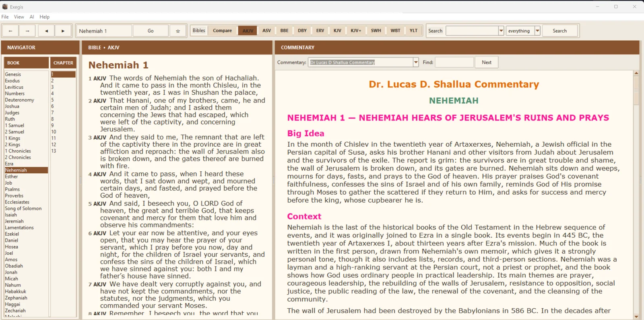Screen dimensions: 644x320
Task: Click the Compare button
Action: (x=222, y=31)
